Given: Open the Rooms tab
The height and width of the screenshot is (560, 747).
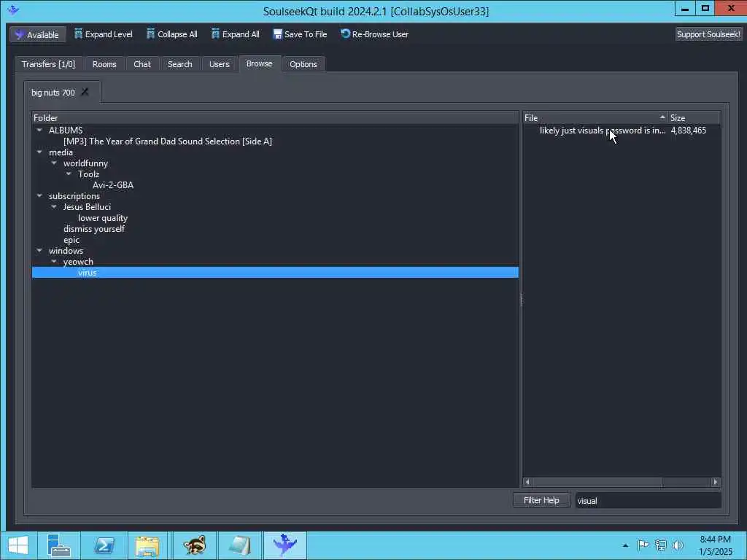Looking at the screenshot, I should click(x=104, y=64).
